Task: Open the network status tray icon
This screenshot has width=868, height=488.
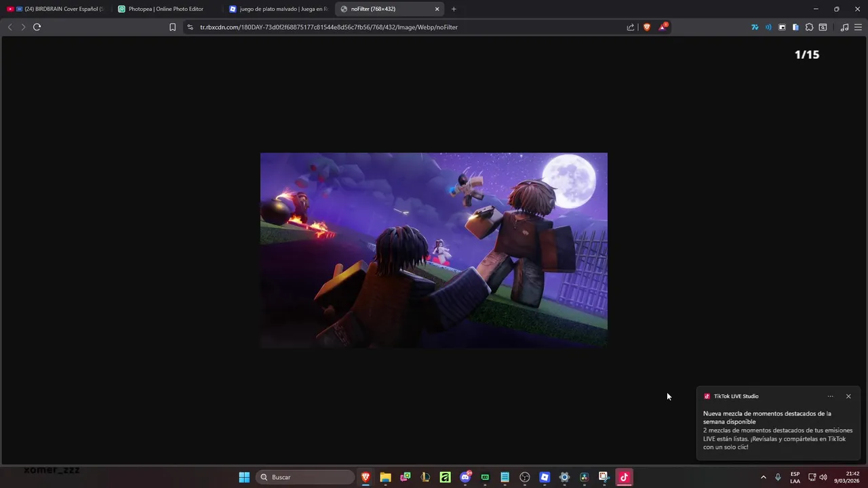Action: tap(812, 477)
